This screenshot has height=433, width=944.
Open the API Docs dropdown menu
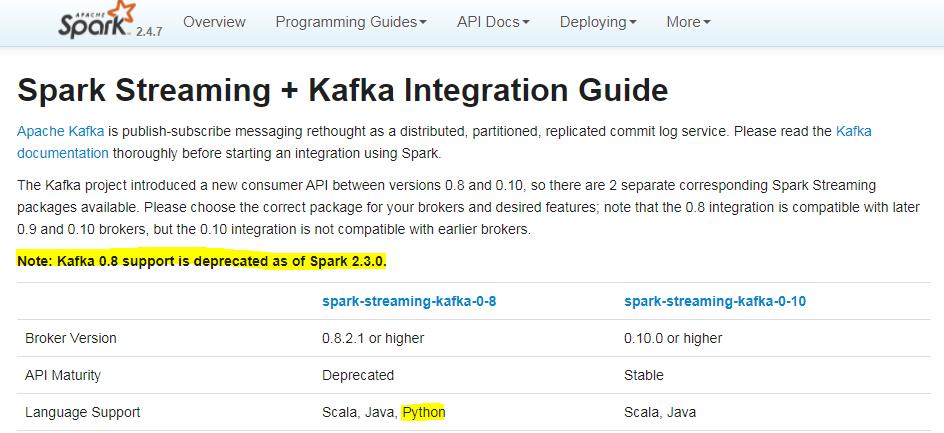coord(493,22)
